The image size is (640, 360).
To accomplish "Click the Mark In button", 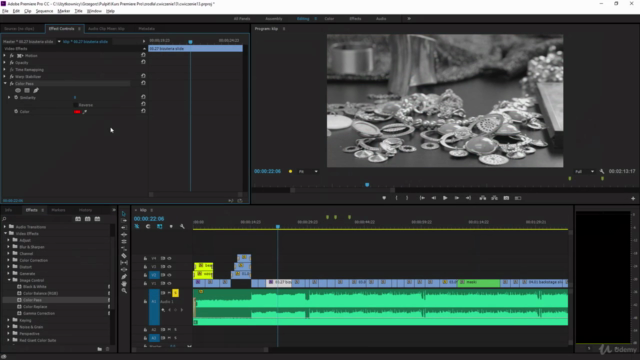I will click(x=396, y=198).
